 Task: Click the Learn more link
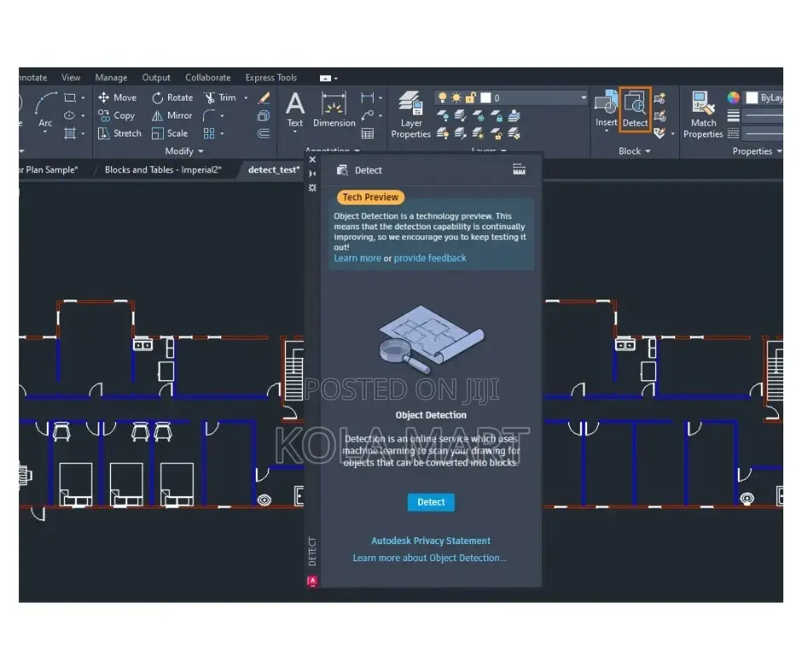[x=357, y=258]
